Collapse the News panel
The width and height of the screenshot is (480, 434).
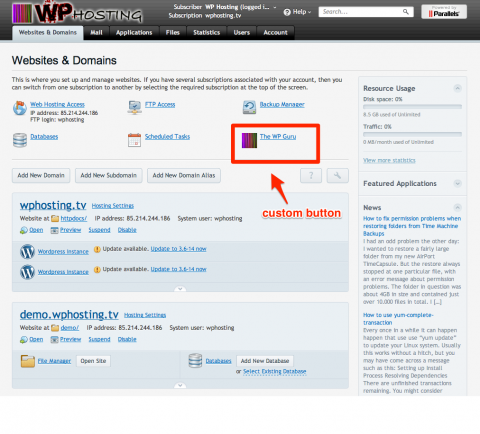point(458,208)
